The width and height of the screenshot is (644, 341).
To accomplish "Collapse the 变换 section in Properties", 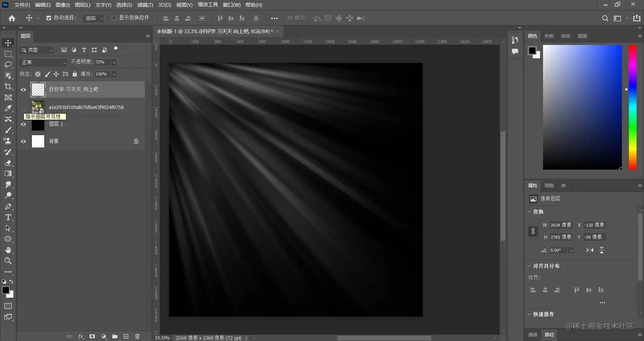I will point(529,212).
